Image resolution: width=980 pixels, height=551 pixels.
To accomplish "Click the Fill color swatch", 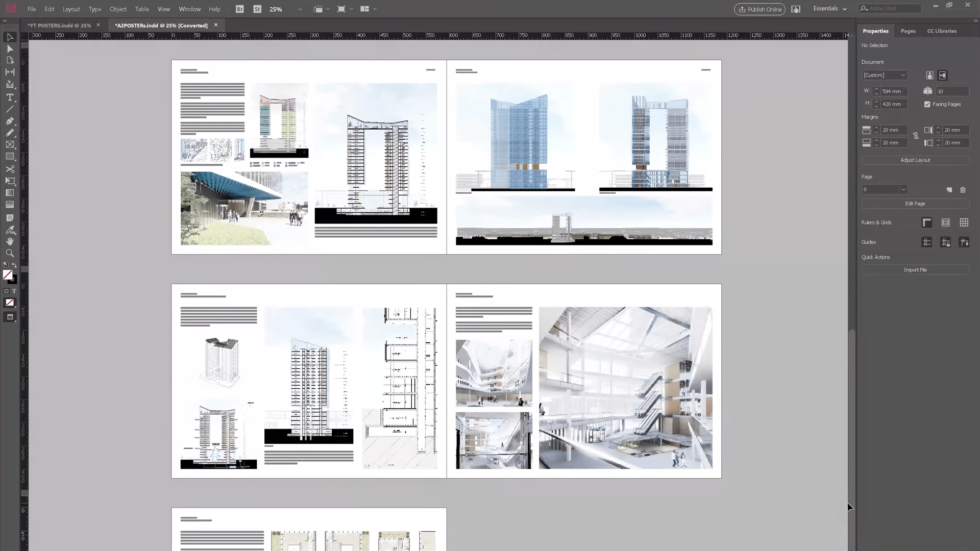I will tap(7, 275).
